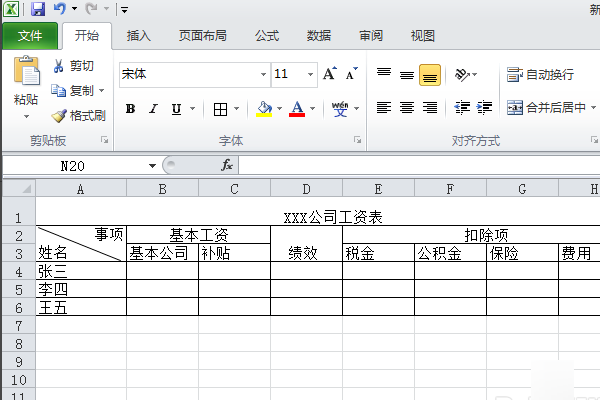This screenshot has width=600, height=400.
Task: Expand the Name Box N20 dropdown arrow
Action: click(x=152, y=166)
